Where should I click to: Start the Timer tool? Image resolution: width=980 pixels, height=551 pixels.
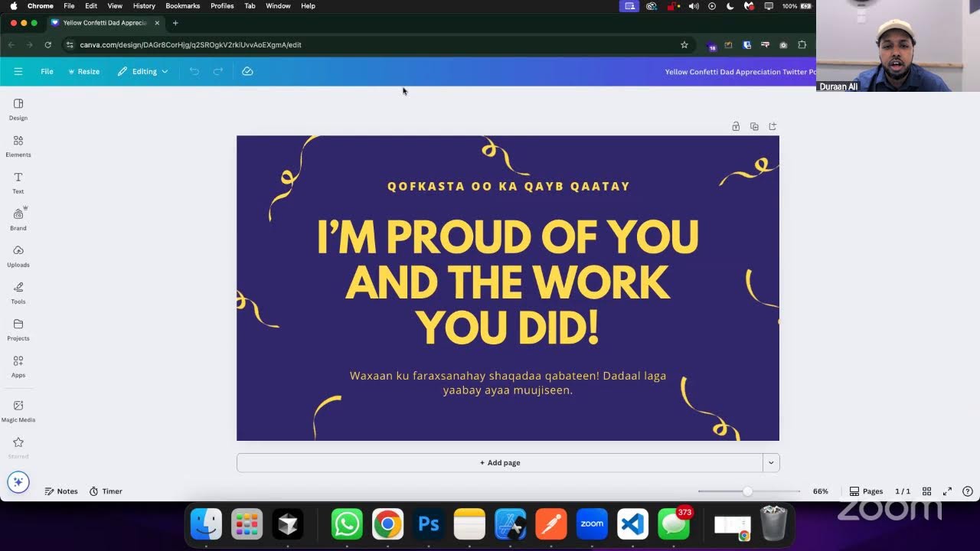coord(106,491)
